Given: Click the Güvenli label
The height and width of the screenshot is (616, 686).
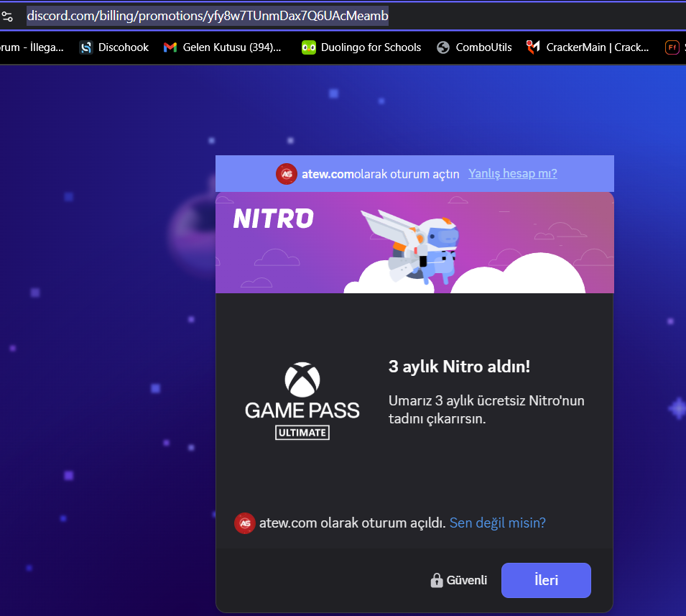Looking at the screenshot, I should [467, 580].
